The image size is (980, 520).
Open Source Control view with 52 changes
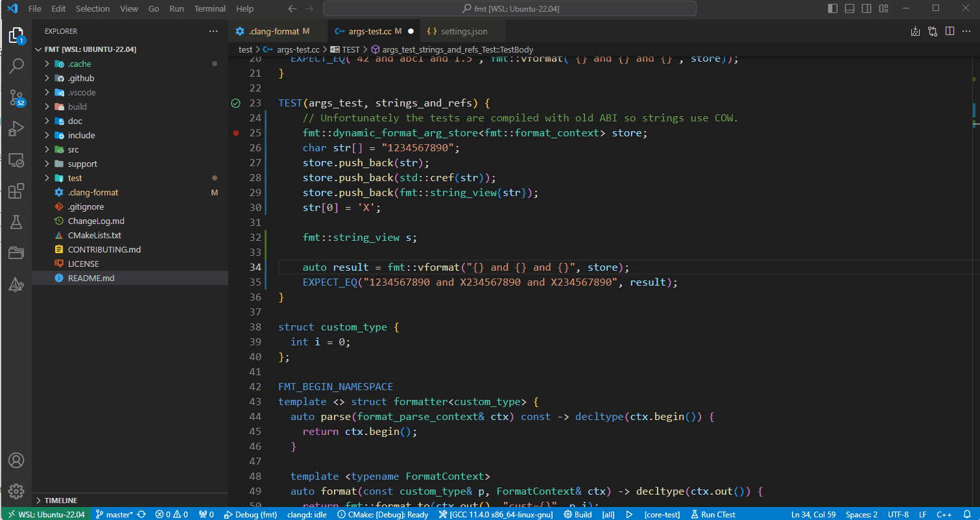click(x=16, y=97)
